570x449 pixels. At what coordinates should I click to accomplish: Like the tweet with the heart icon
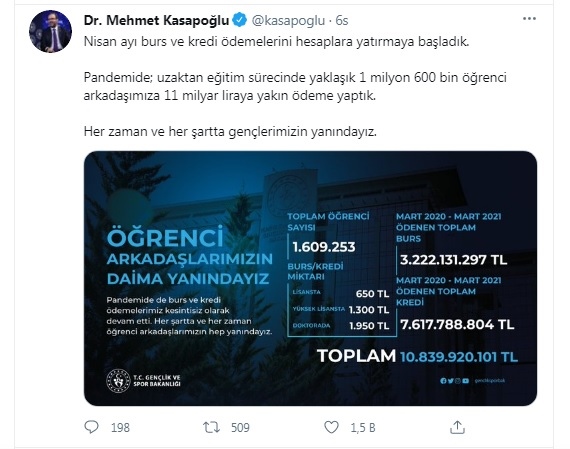tap(331, 427)
